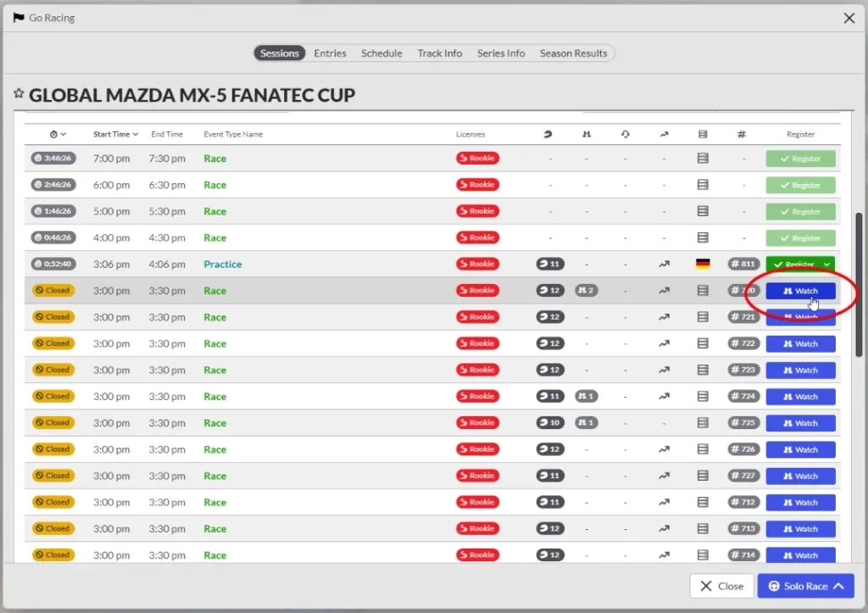The image size is (868, 613).
Task: Click the session badge #726
Action: pos(743,449)
